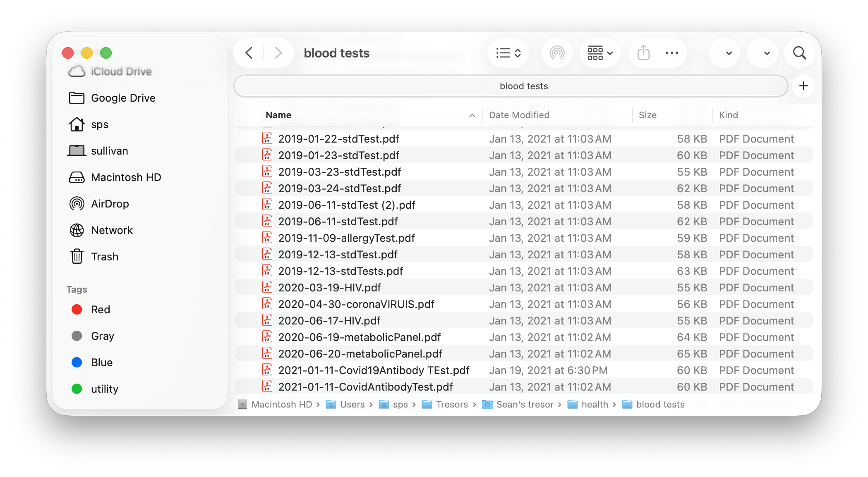Click the 65 KB size cell
The width and height of the screenshot is (868, 477).
692,354
